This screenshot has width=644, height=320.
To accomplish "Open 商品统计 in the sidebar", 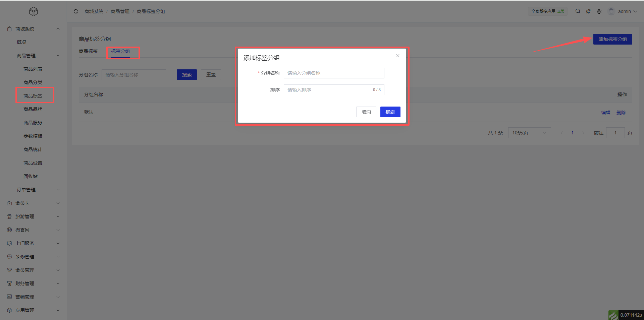I will pos(33,149).
